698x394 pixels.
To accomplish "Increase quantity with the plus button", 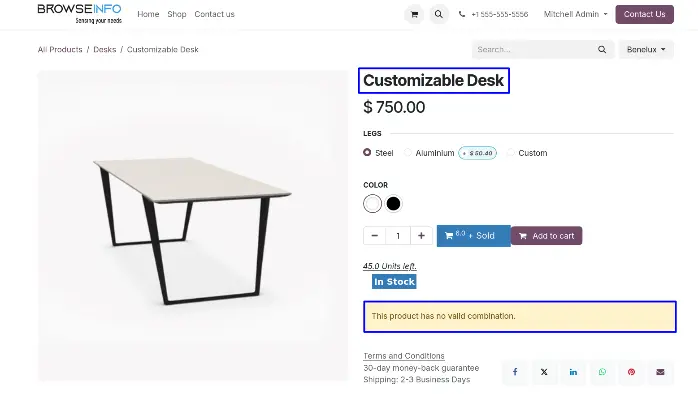I will (x=421, y=236).
